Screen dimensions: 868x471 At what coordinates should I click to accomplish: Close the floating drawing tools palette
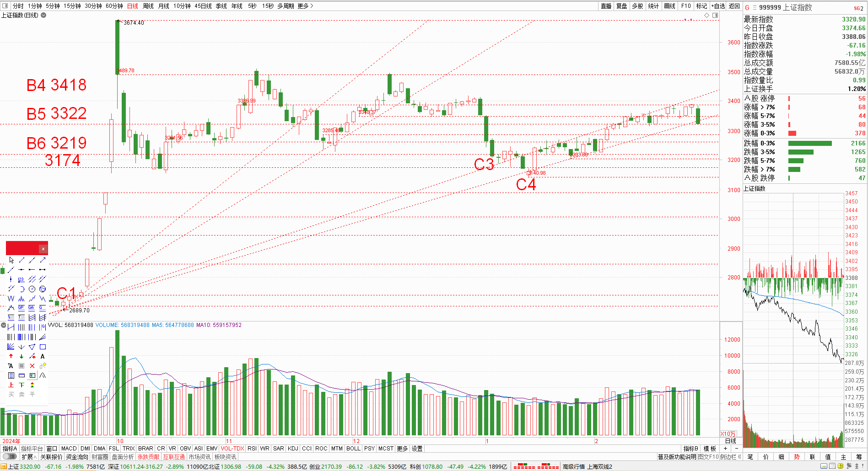(x=43, y=249)
